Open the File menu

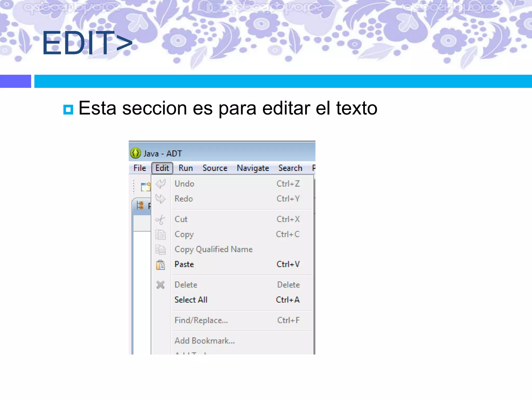click(140, 168)
